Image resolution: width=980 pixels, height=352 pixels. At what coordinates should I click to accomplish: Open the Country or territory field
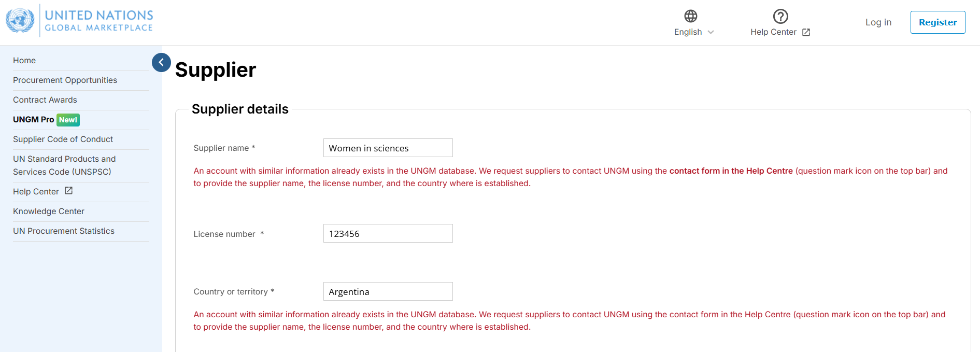[x=388, y=291]
